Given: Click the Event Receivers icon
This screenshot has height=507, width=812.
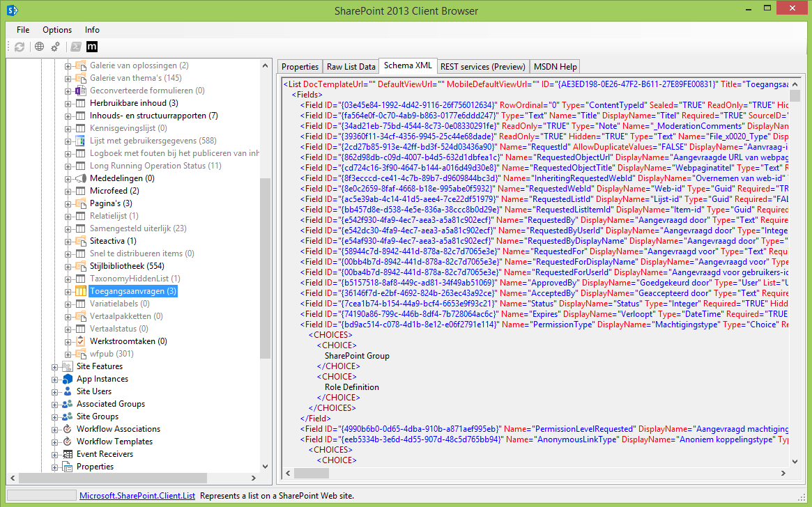Looking at the screenshot, I should [x=68, y=453].
